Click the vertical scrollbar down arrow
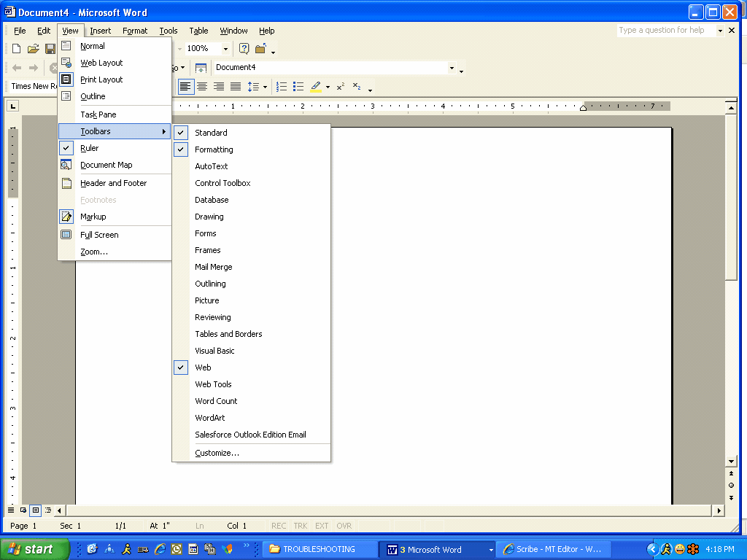 731,461
